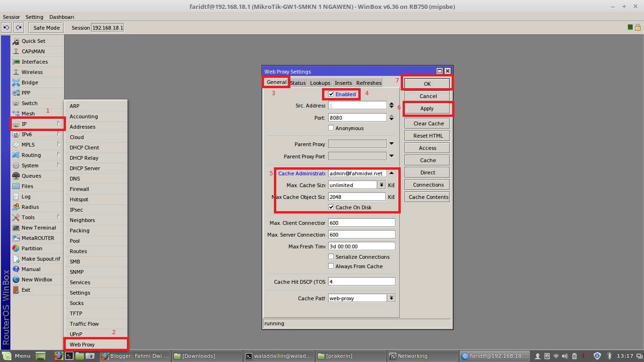The image size is (644, 362).
Task: Click the Firefox panel launcher
Action: (58, 356)
